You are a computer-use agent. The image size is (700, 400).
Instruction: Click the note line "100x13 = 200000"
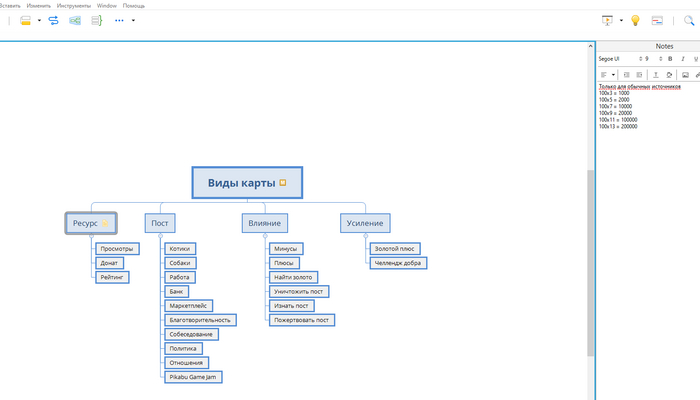618,126
